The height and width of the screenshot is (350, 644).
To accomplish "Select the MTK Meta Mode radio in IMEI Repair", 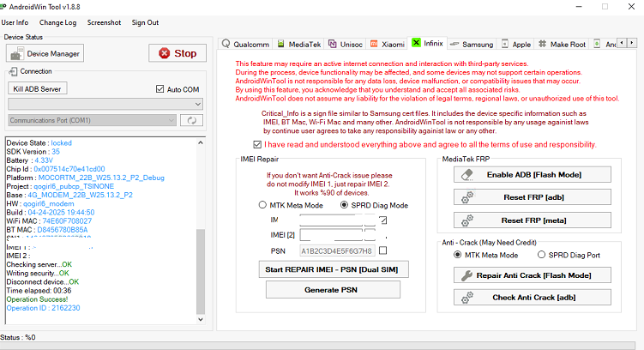I will point(262,205).
